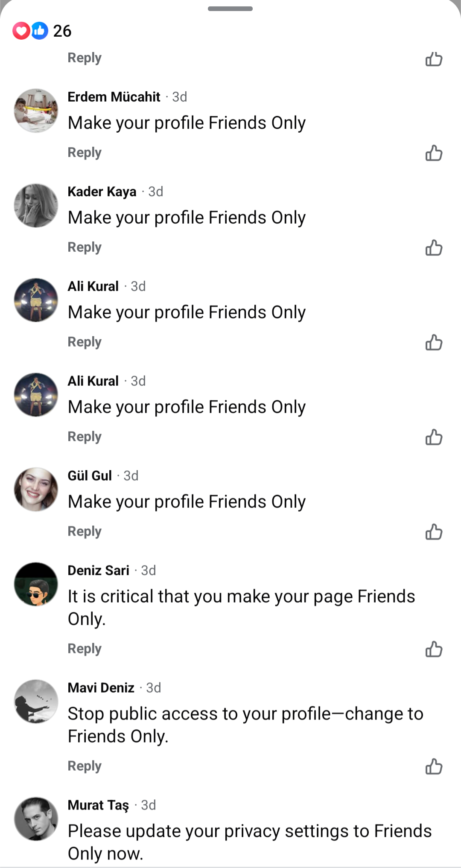Tap Mavi Deniz's silhouette profile picture
461x868 pixels.
coord(36,702)
